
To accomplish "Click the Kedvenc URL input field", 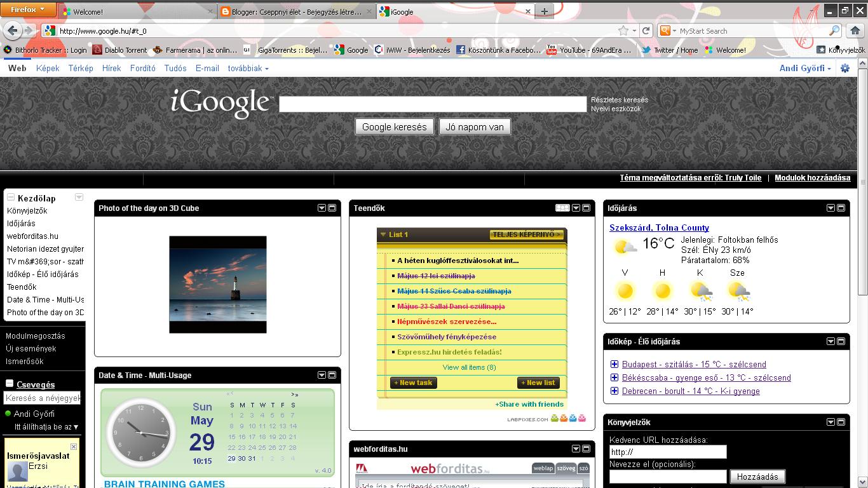I will pyautogui.click(x=668, y=452).
